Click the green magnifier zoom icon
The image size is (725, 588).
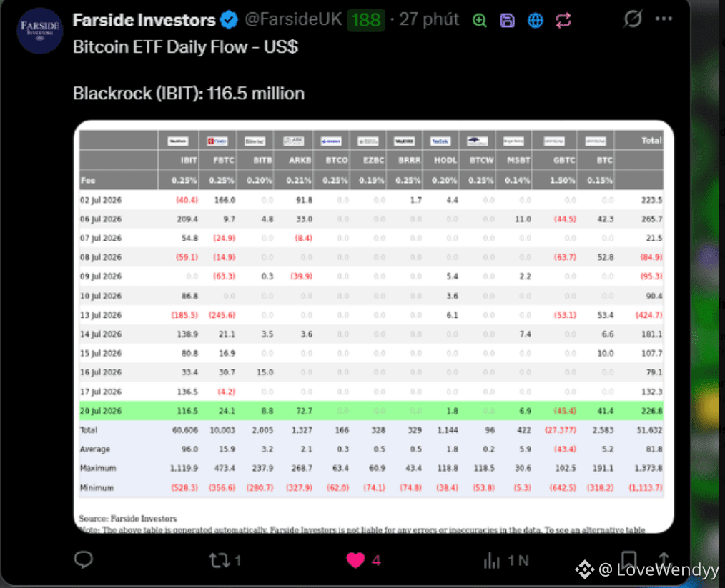pyautogui.click(x=480, y=20)
